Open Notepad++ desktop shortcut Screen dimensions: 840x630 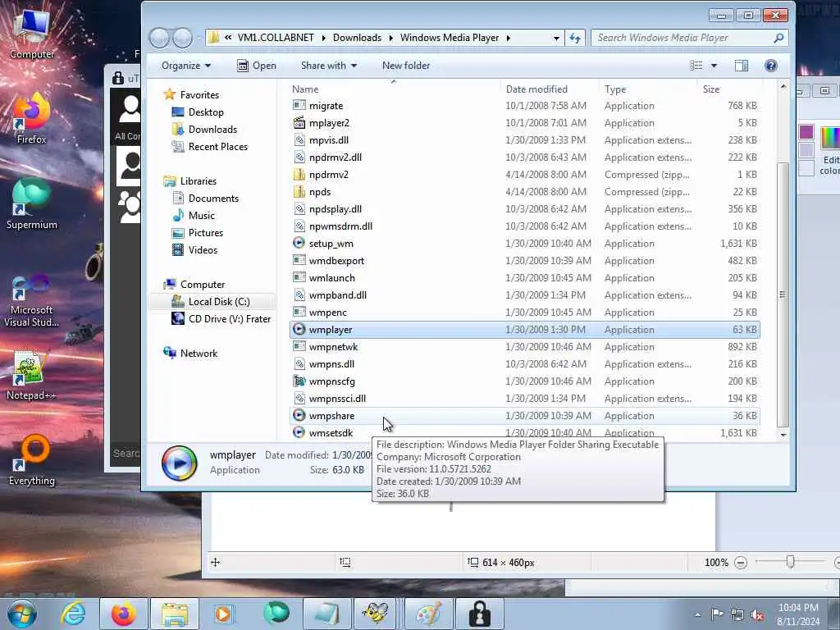31,375
